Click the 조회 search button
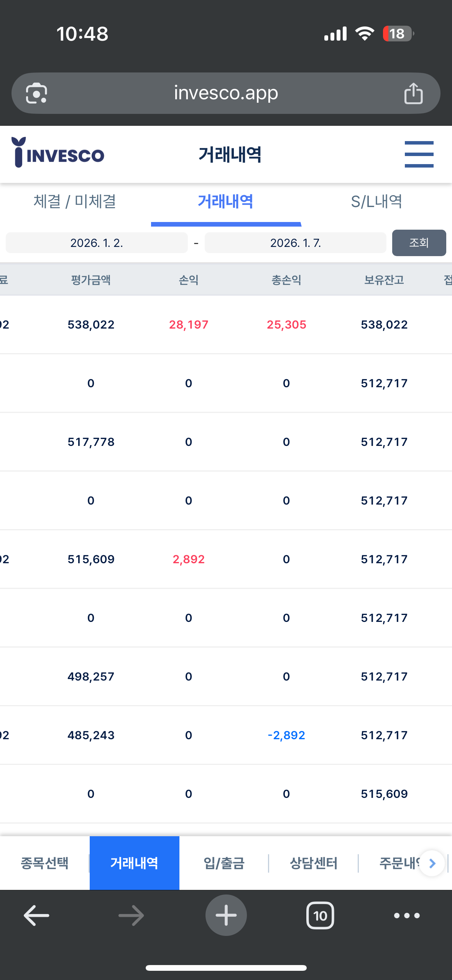 click(x=419, y=243)
